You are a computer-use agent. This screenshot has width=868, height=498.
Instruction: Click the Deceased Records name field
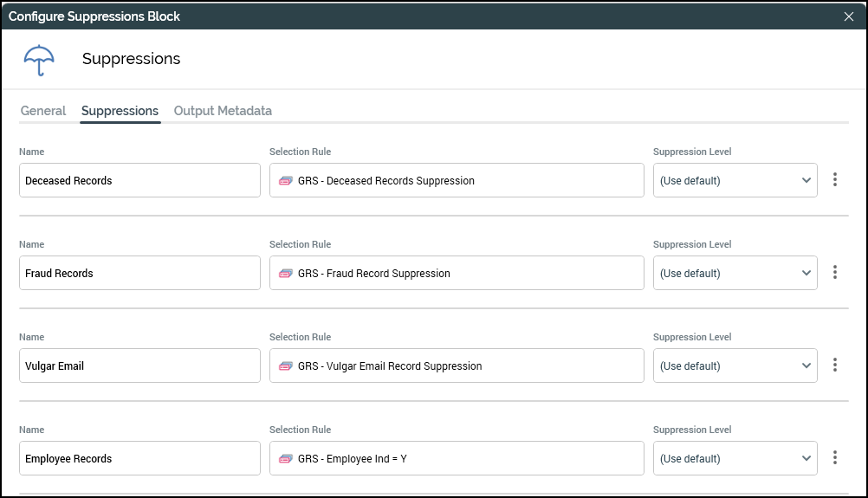pos(139,181)
